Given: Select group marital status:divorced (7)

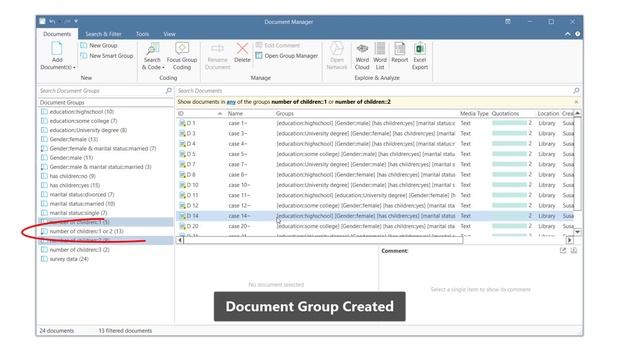Looking at the screenshot, I should tap(82, 194).
